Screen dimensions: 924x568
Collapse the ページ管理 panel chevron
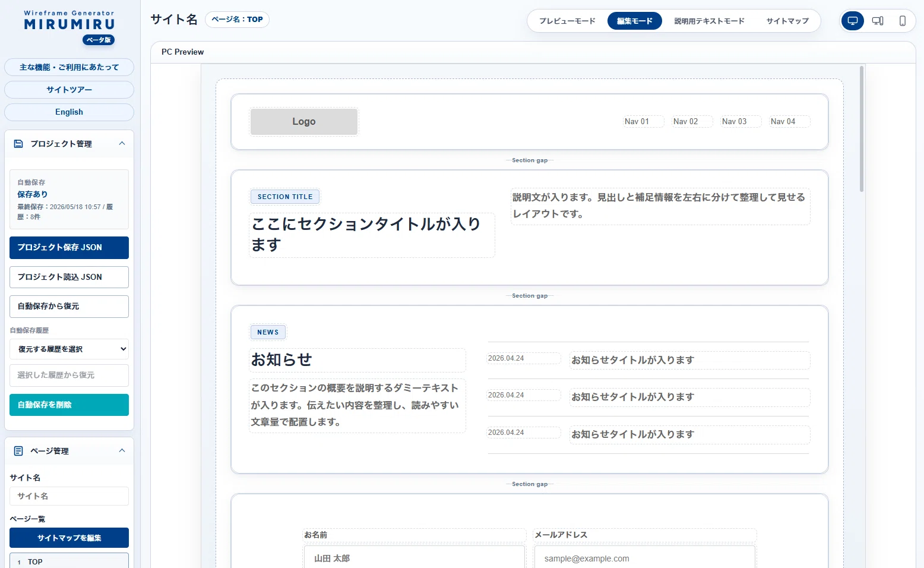click(122, 450)
